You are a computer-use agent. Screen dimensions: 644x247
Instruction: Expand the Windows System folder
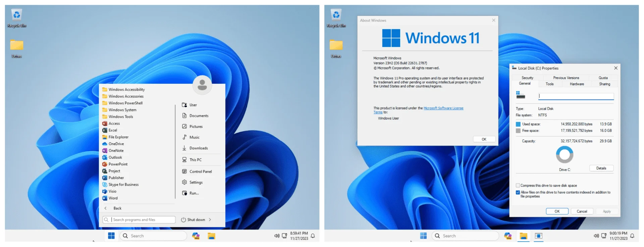(x=119, y=110)
